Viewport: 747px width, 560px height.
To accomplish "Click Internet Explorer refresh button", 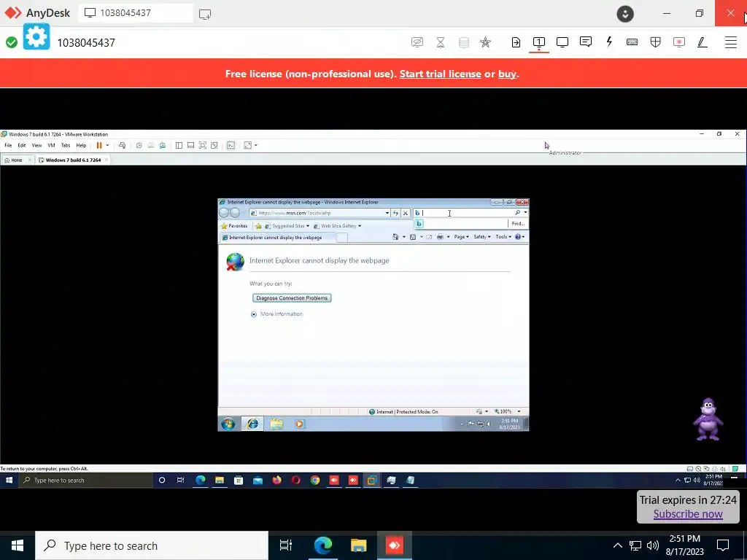I will point(395,213).
